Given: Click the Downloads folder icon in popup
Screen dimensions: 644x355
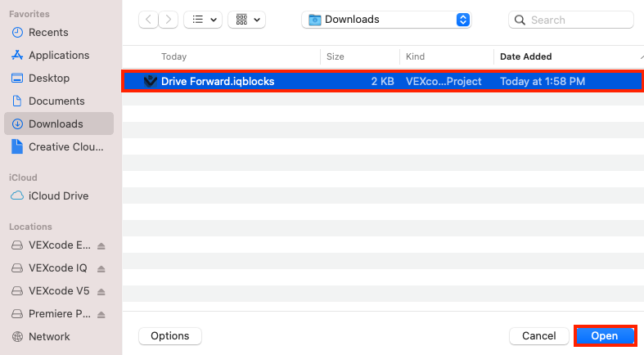Looking at the screenshot, I should [314, 20].
